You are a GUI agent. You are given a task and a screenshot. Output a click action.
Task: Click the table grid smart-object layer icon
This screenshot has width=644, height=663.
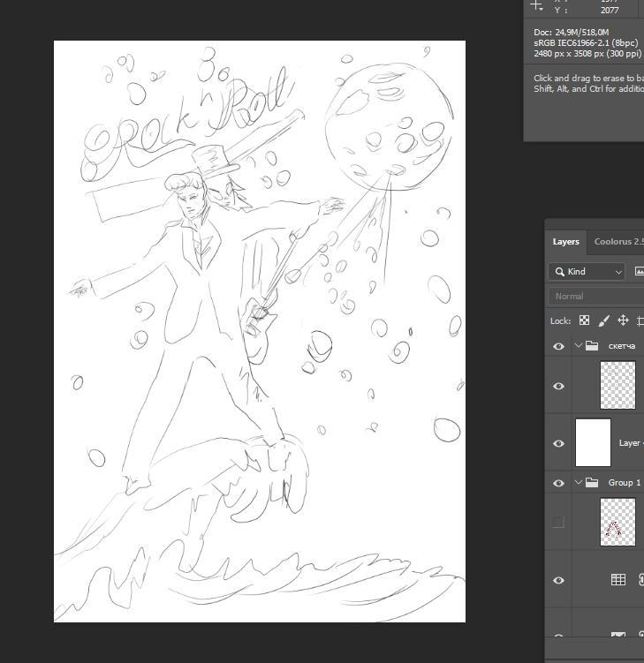pos(618,580)
